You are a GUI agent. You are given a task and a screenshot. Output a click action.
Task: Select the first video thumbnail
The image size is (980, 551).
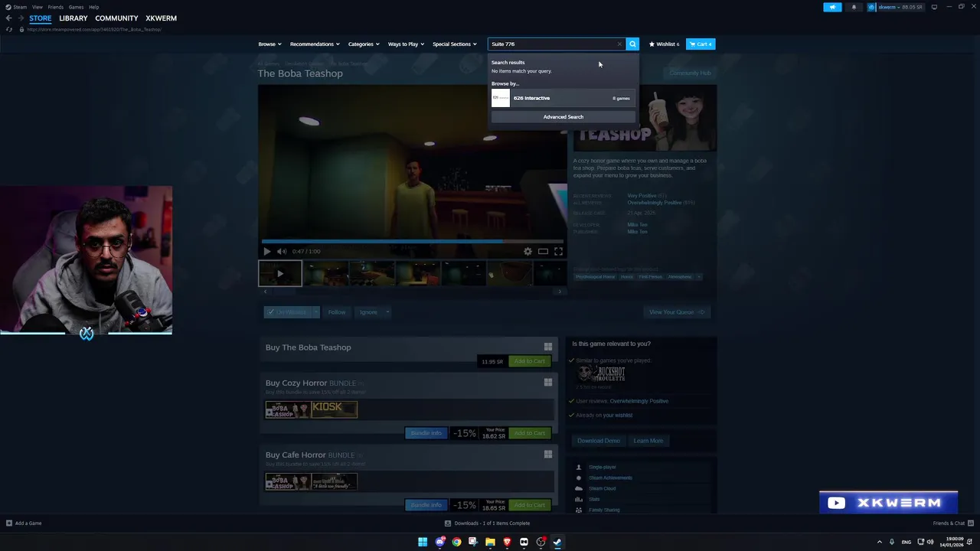tap(279, 273)
